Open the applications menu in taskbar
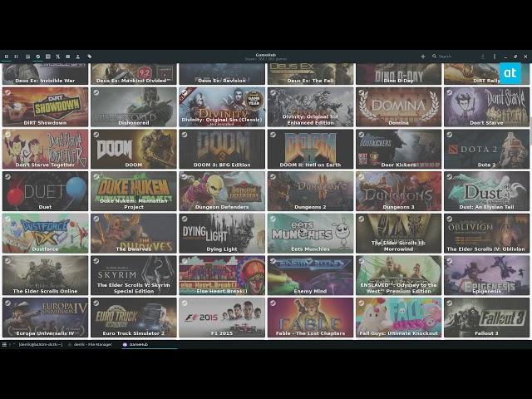 click(x=4, y=344)
